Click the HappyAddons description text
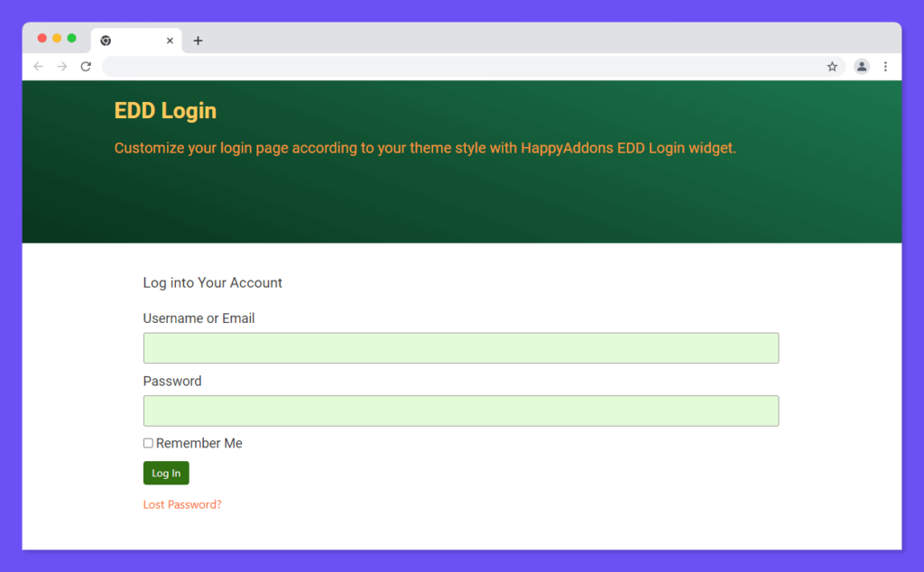Viewport: 924px width, 572px height. click(424, 148)
